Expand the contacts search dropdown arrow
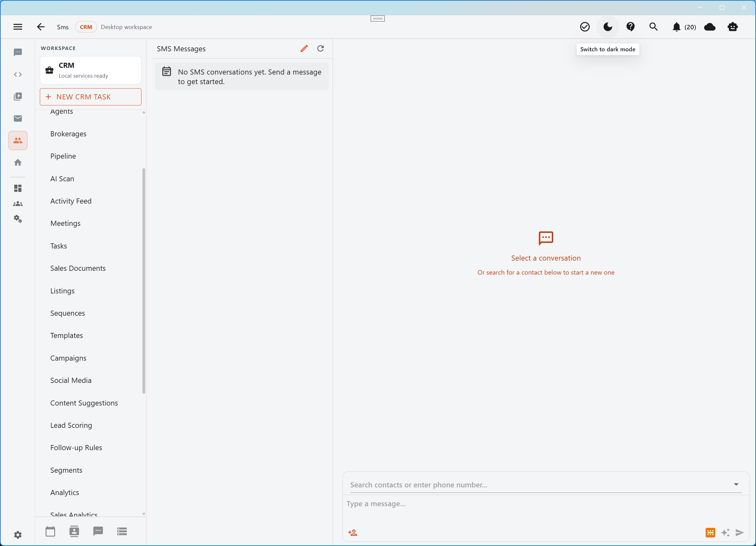 (736, 484)
